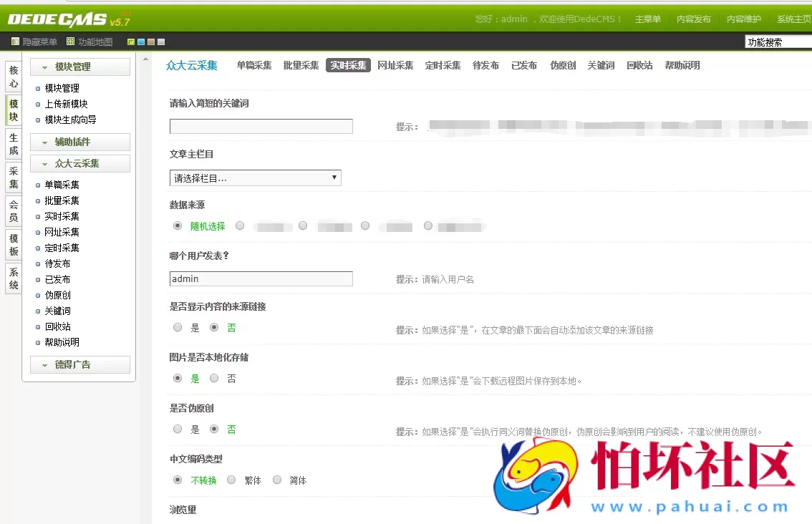Enable 是 for displaying content source link
Image resolution: width=812 pixels, height=524 pixels.
(x=177, y=326)
